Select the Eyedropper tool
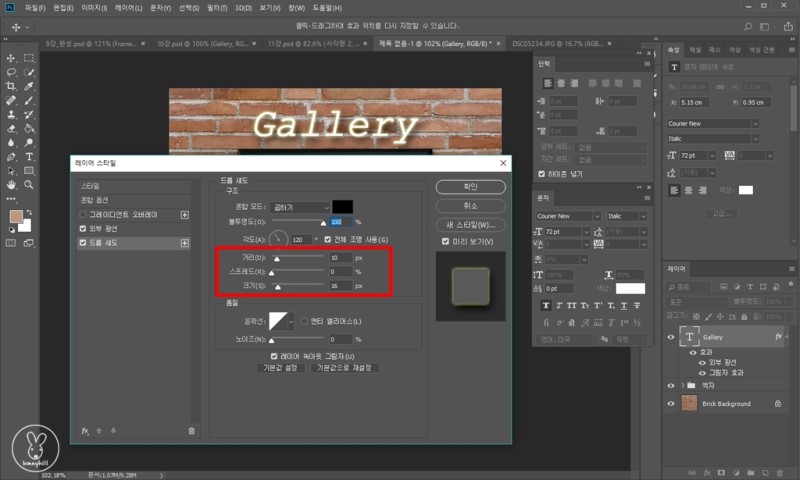 coord(29,86)
